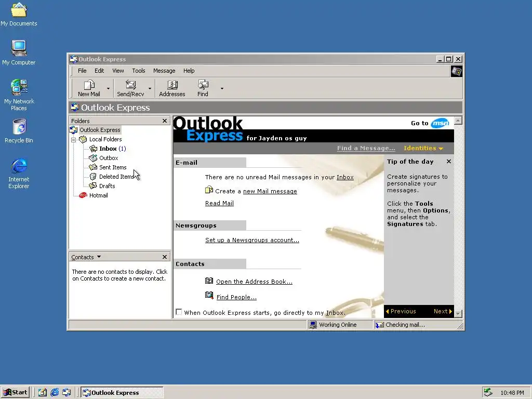The height and width of the screenshot is (399, 532).
Task: Click the scrollbar down arrow in main pane
Action: [458, 313]
